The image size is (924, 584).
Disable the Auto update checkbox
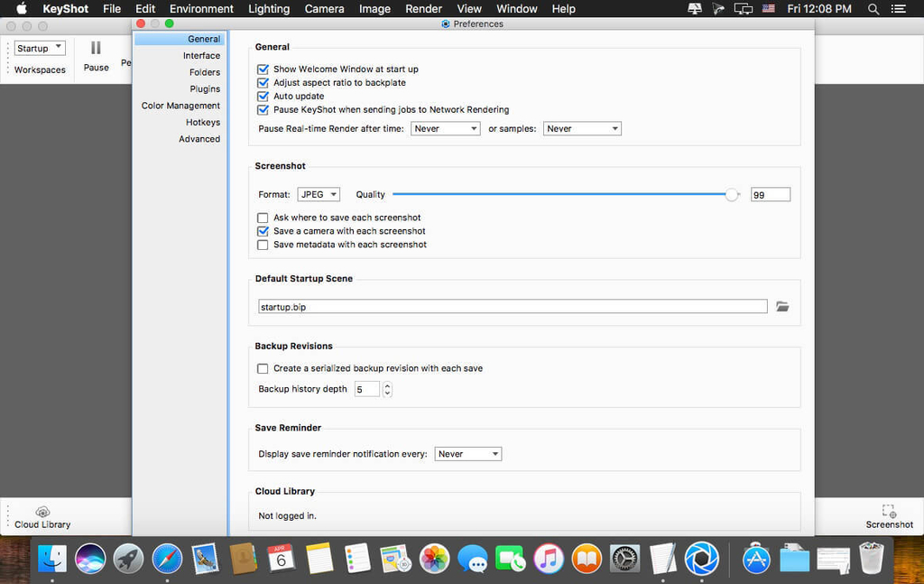(263, 96)
